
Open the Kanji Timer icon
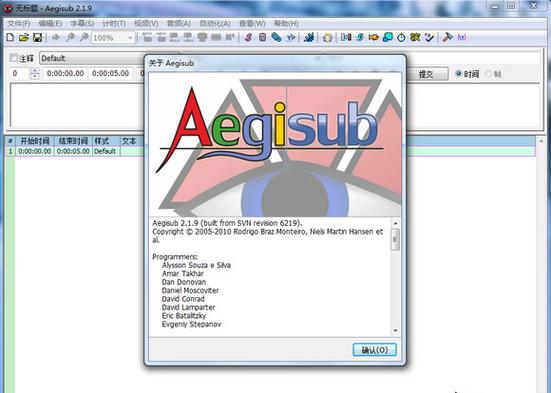pos(415,37)
